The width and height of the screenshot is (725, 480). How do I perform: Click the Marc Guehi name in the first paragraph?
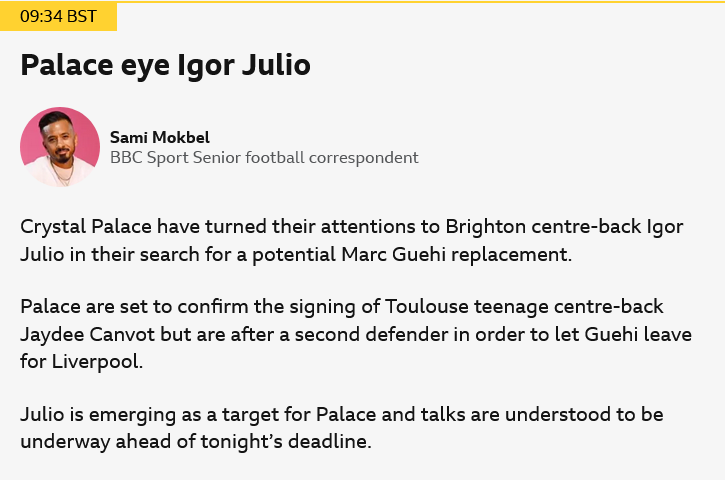tap(393, 254)
